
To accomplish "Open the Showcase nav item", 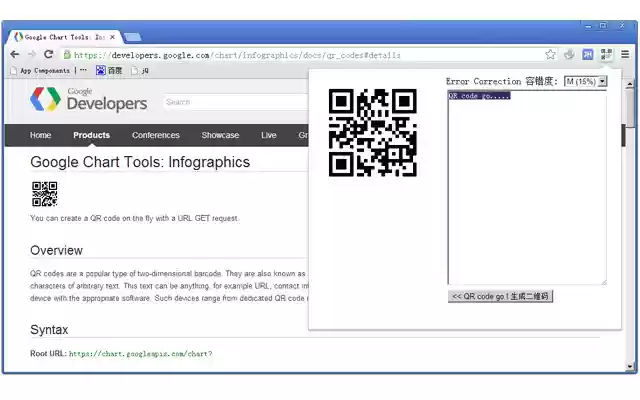I will (x=220, y=135).
